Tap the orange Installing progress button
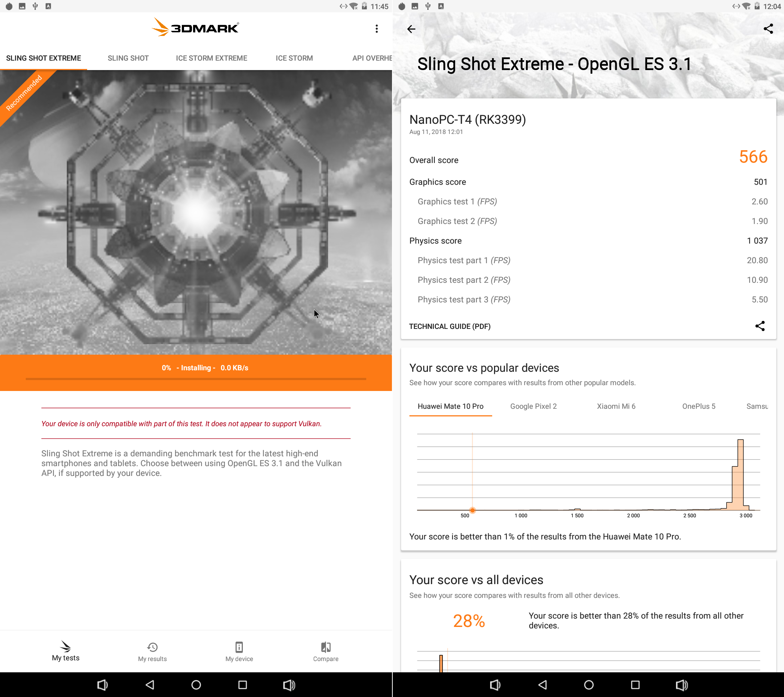 click(x=196, y=373)
